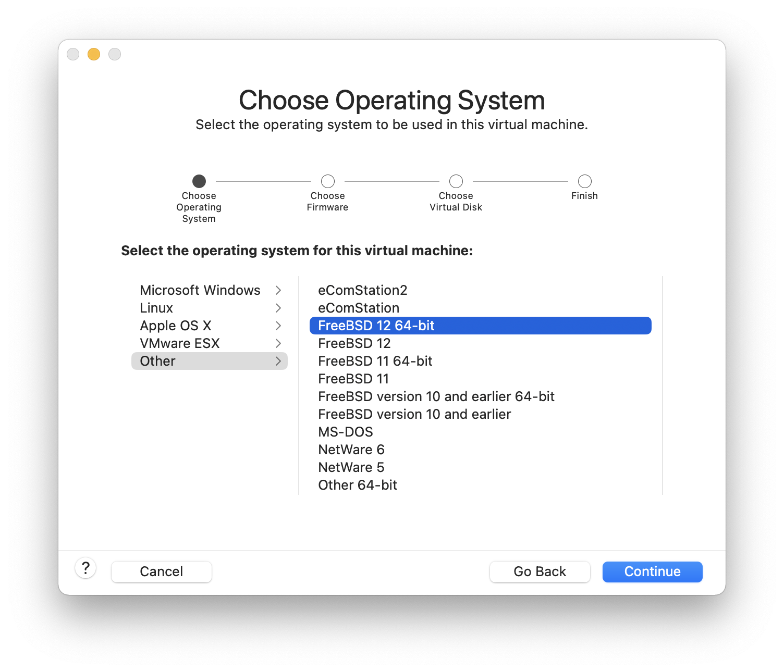The height and width of the screenshot is (672, 784).
Task: Choose eComStation2 from the list
Action: coord(362,290)
